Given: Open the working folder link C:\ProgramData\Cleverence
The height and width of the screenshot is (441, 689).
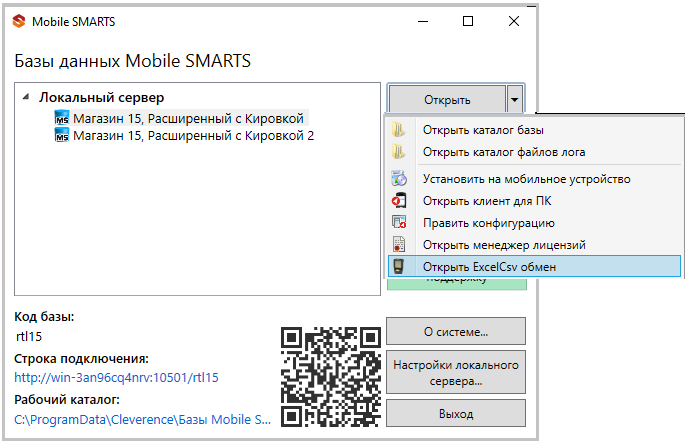Looking at the screenshot, I should [142, 419].
